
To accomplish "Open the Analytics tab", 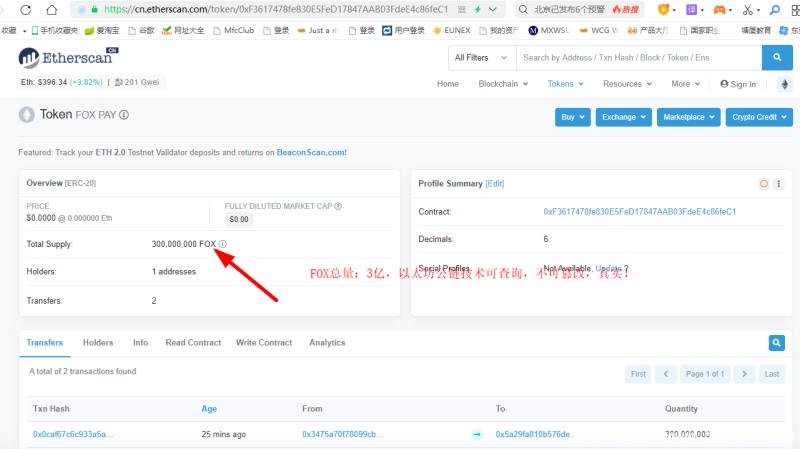I will click(x=327, y=343).
